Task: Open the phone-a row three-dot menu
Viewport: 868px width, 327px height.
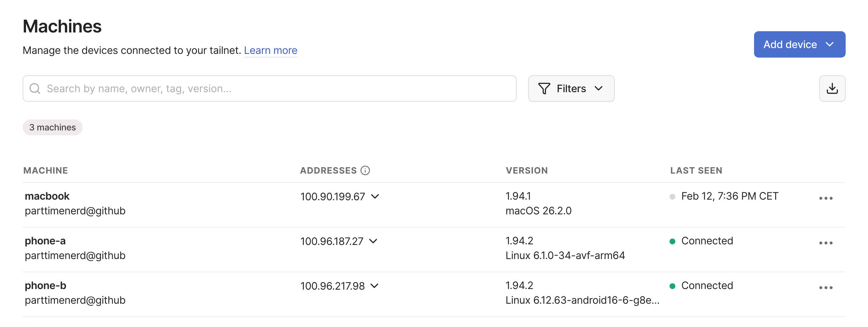Action: click(825, 243)
